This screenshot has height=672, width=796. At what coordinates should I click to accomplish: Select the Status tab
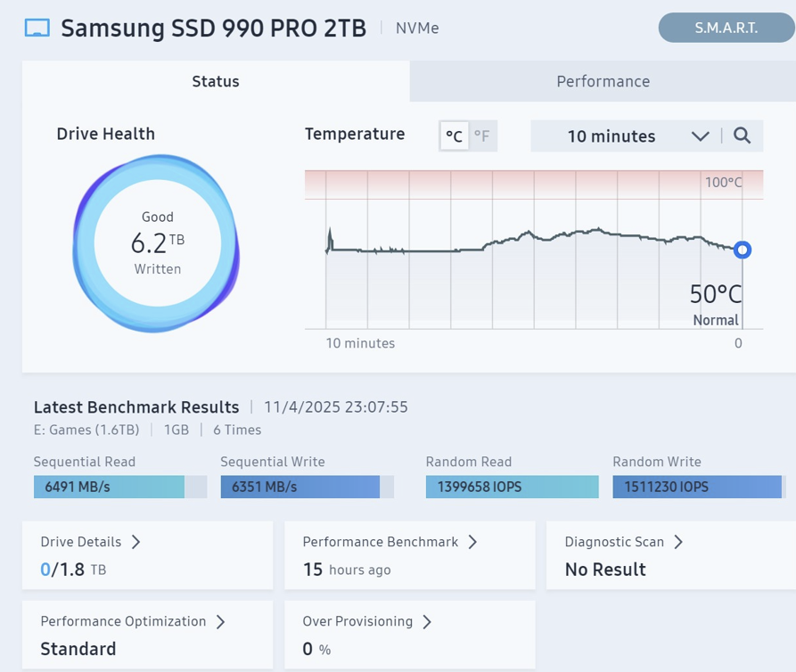coord(216,81)
